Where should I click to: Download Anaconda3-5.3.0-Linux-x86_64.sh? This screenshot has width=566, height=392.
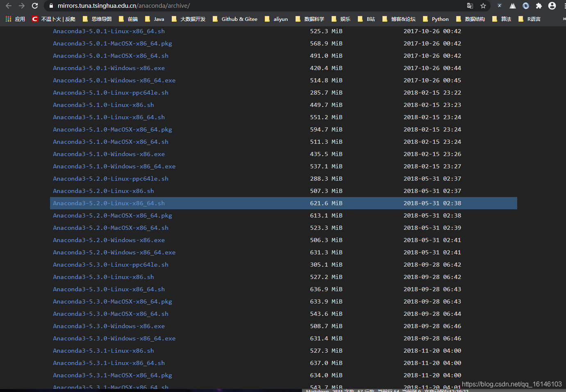109,289
